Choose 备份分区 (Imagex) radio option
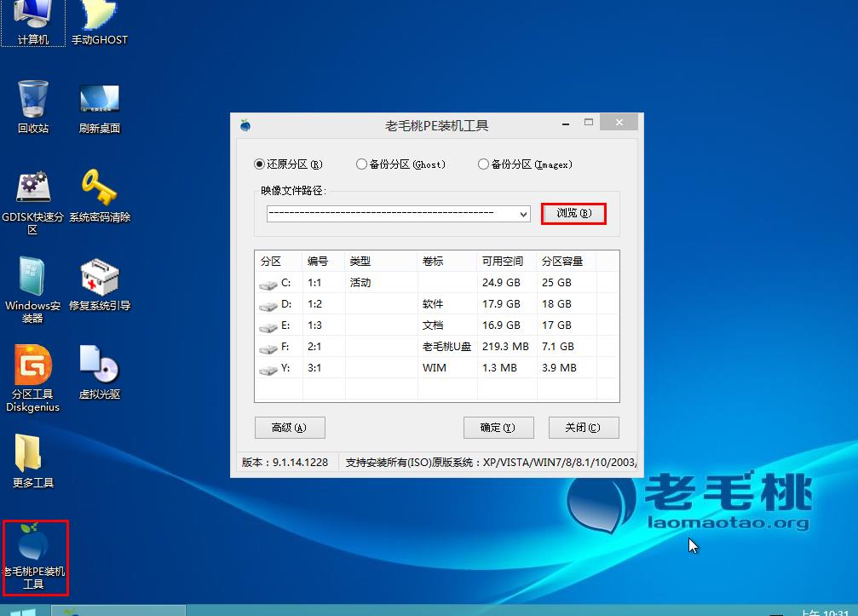858x616 pixels. pyautogui.click(x=484, y=164)
